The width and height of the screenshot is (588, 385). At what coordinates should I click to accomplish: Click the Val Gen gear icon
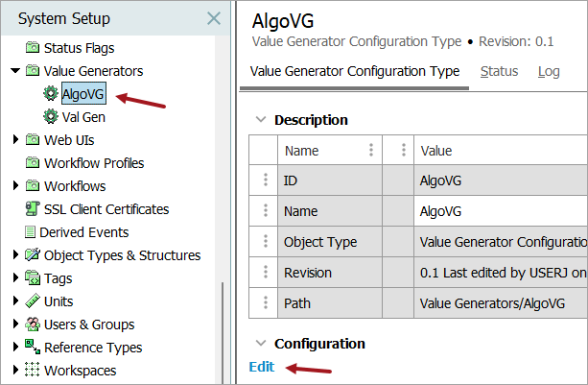click(x=51, y=117)
